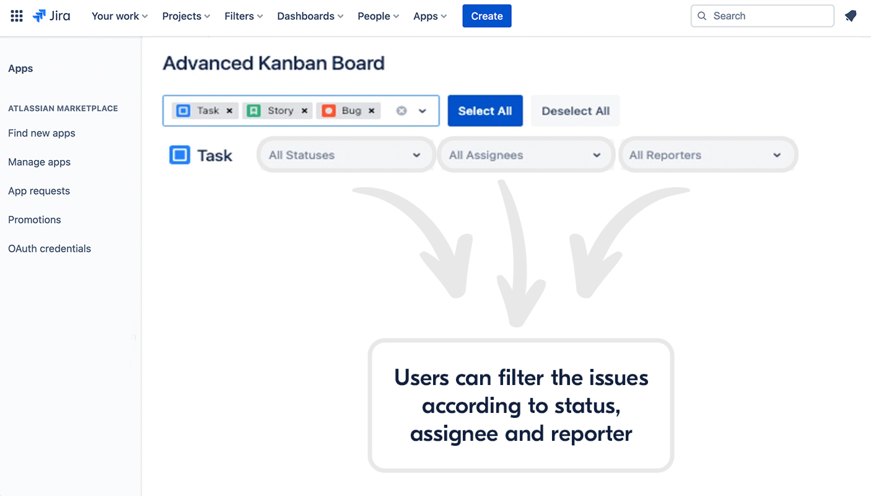Focus the Search input field
Screen dimensions: 871x496
click(762, 16)
